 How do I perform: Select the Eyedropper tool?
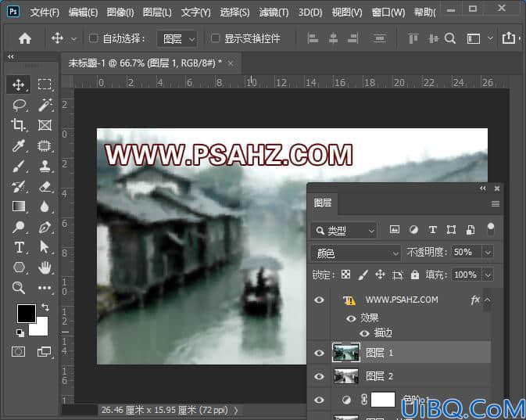(x=19, y=145)
